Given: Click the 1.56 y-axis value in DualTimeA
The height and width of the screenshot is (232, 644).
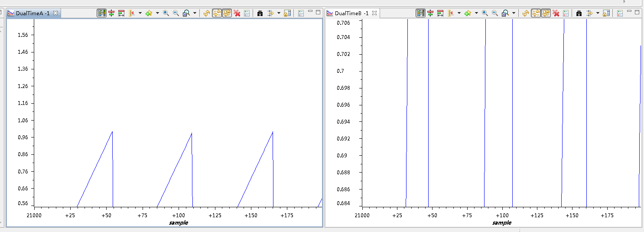Looking at the screenshot, I should click(23, 35).
